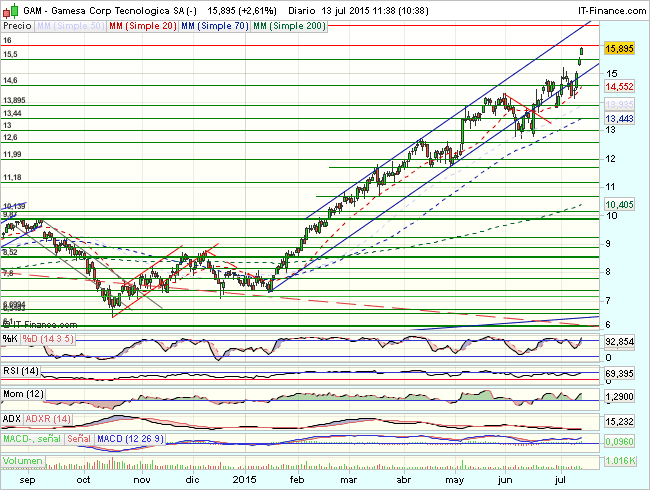Click the red 14,552 moving average value
The width and height of the screenshot is (650, 490).
pos(619,87)
